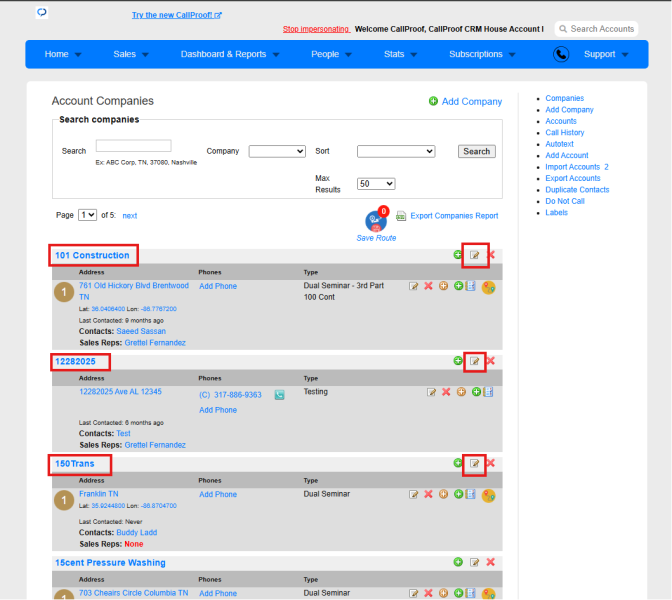Screen dimensions: 672x600
Task: Open the People menu
Action: click(x=331, y=54)
